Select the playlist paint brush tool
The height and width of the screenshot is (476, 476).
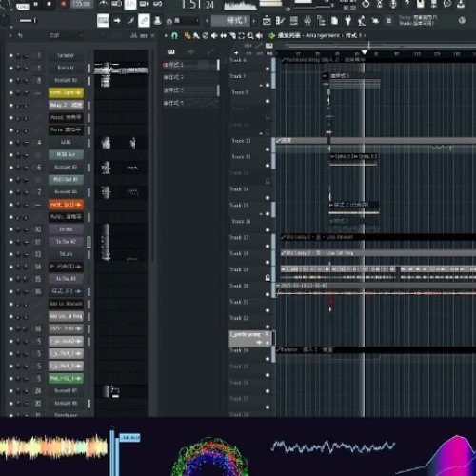(196, 35)
